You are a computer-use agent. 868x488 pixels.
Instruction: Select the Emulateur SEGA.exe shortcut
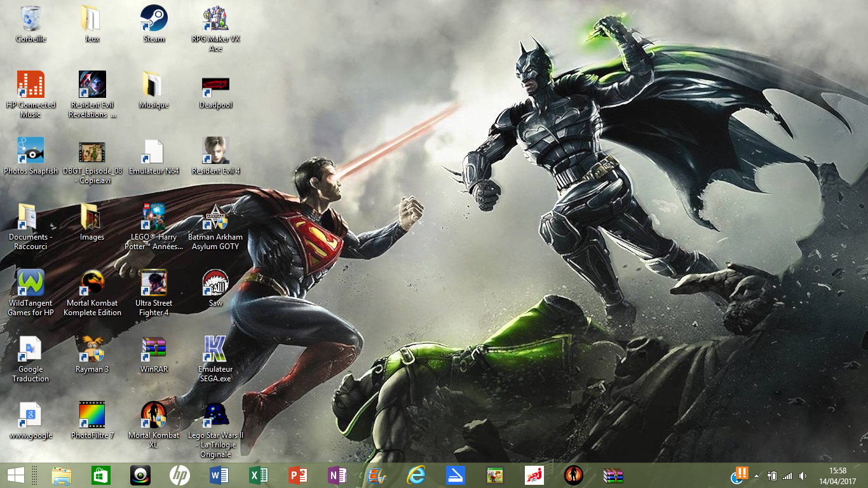pyautogui.click(x=215, y=359)
